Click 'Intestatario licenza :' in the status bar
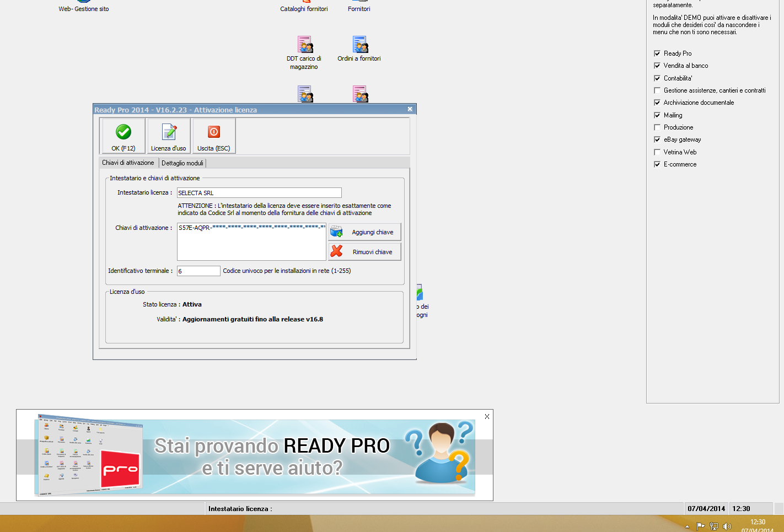The image size is (784, 532). (x=240, y=509)
